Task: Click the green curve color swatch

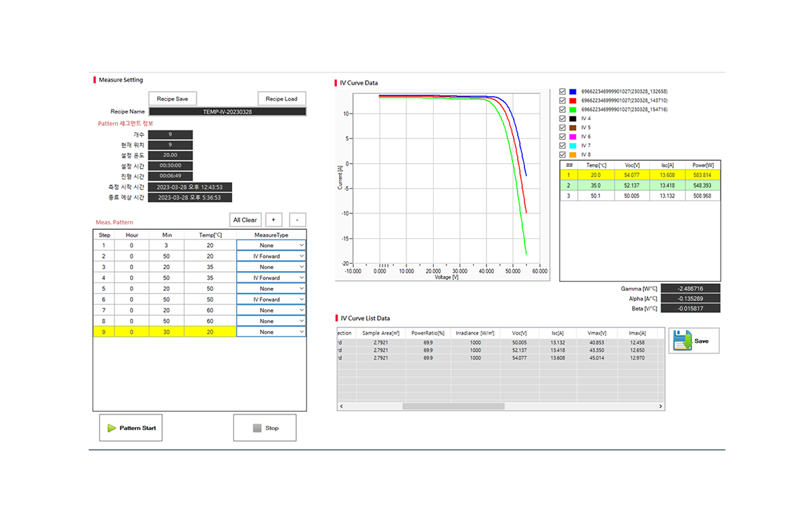Action: 572,110
